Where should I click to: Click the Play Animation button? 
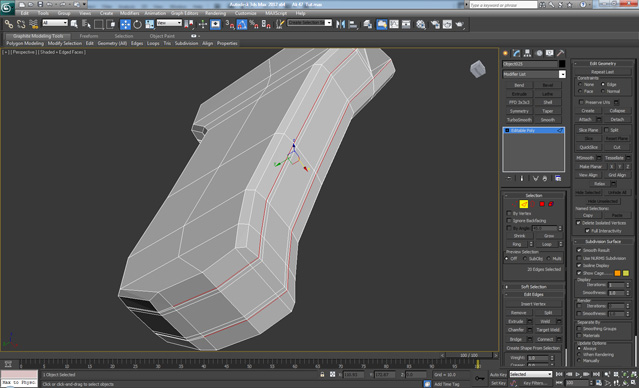coord(578,374)
